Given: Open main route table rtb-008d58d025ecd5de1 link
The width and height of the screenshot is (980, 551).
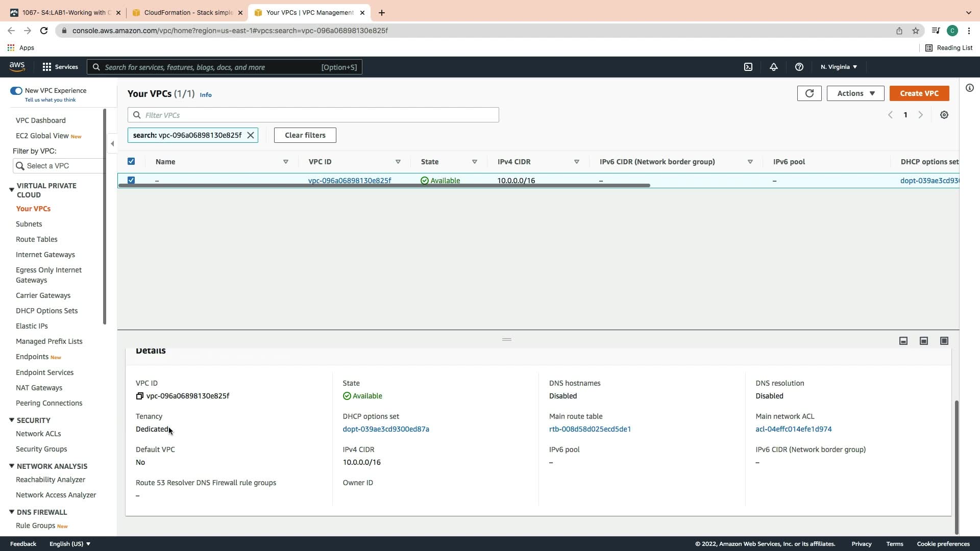Looking at the screenshot, I should [x=590, y=429].
